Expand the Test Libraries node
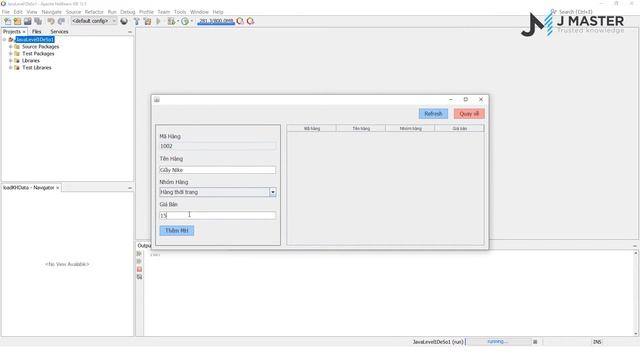Viewport: 640px width, 360px height. coord(11,68)
